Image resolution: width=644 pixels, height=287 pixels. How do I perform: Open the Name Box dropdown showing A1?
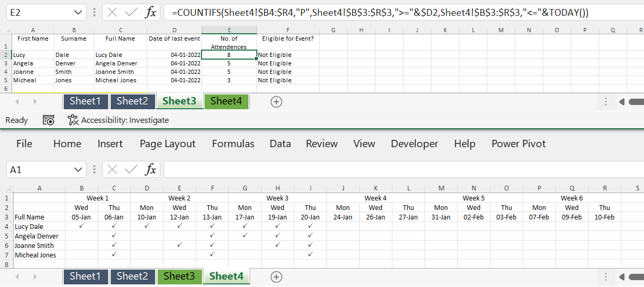click(78, 169)
